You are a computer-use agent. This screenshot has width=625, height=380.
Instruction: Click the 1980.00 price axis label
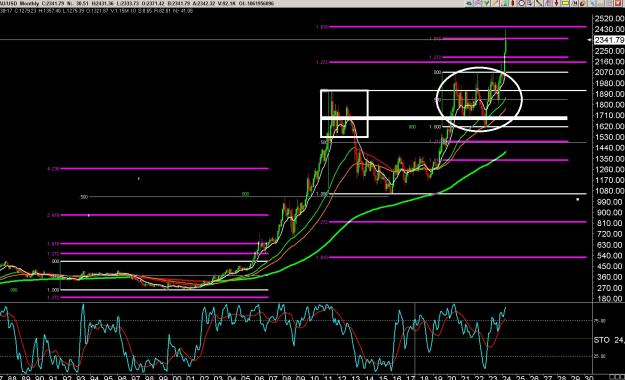[609, 83]
